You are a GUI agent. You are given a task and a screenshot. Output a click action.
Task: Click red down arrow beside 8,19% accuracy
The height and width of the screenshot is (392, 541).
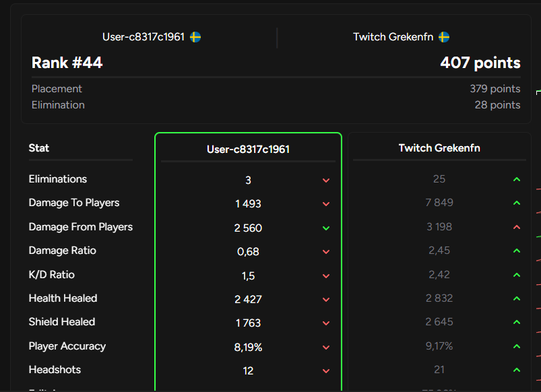[326, 348]
